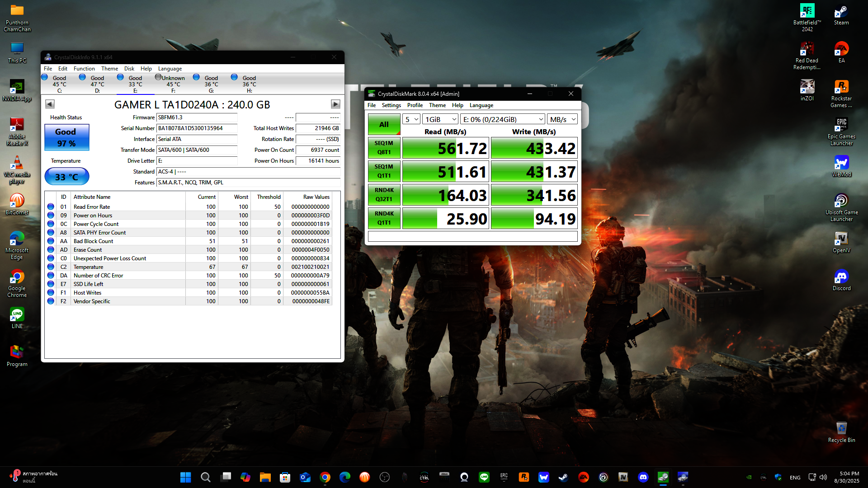Click the next disk arrow button
Viewport: 868px width, 488px height.
coord(335,104)
